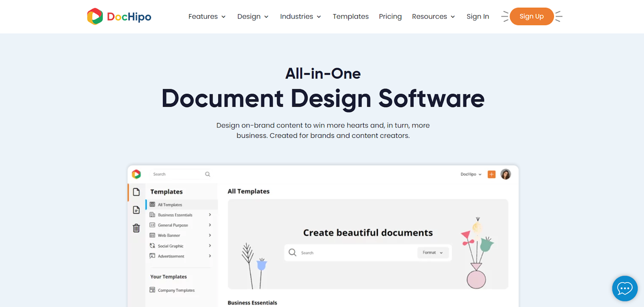The image size is (644, 307).
Task: Open the Templates nav item
Action: point(351,16)
